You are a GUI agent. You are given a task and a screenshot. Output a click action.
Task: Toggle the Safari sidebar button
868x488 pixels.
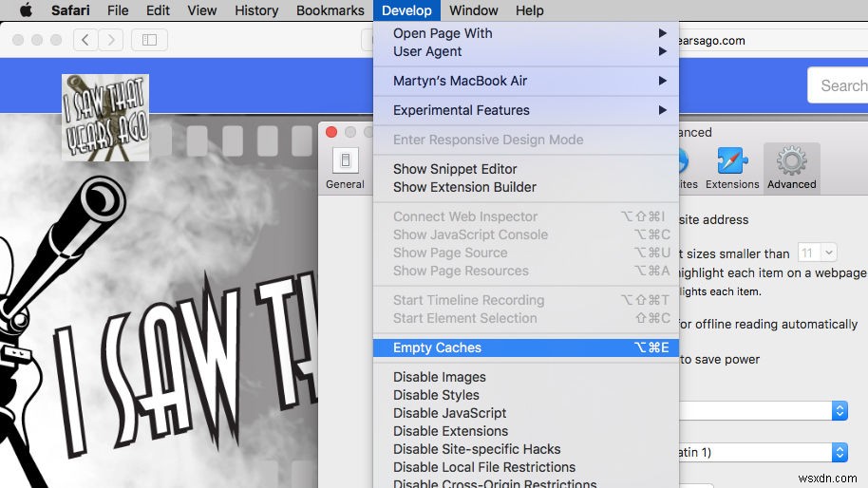pos(149,40)
